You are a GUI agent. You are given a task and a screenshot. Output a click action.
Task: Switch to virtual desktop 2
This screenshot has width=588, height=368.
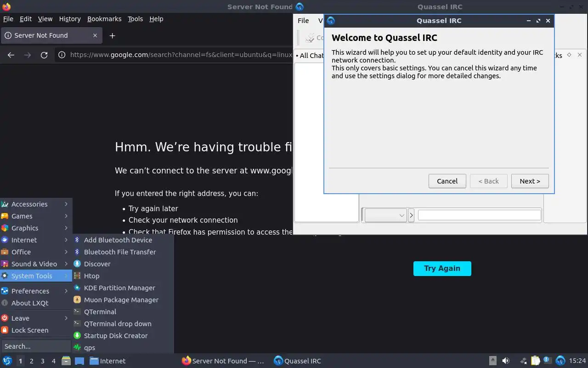31,361
